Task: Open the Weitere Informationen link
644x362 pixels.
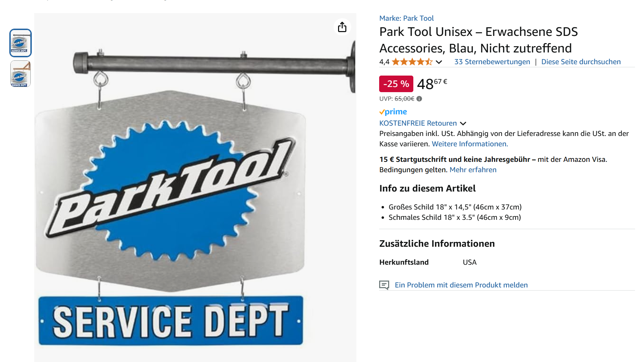Action: coord(470,144)
